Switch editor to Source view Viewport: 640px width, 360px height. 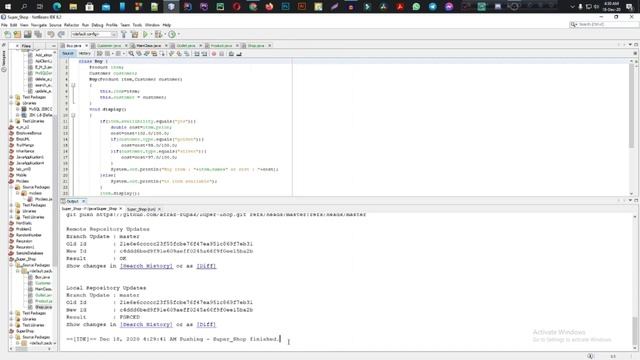pos(68,53)
